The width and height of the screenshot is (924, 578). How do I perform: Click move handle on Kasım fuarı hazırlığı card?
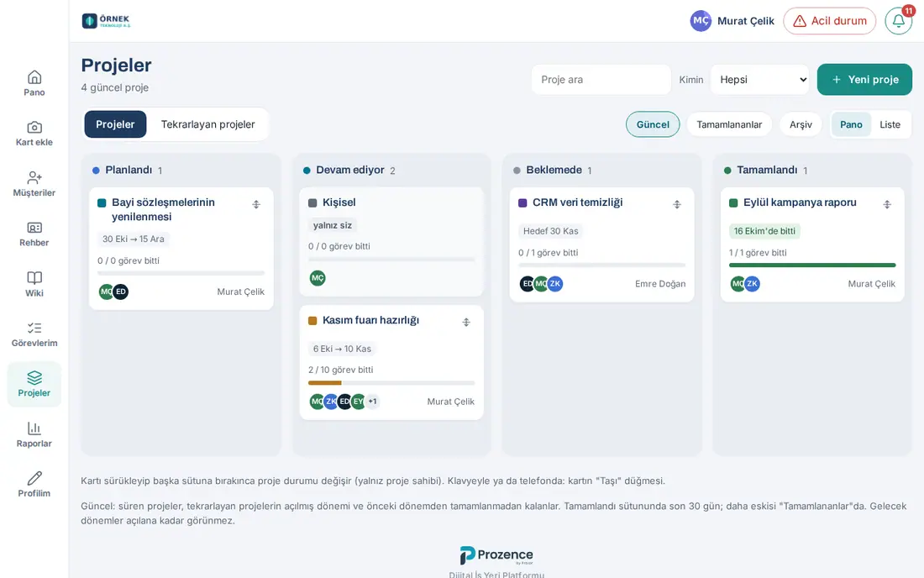click(x=466, y=323)
